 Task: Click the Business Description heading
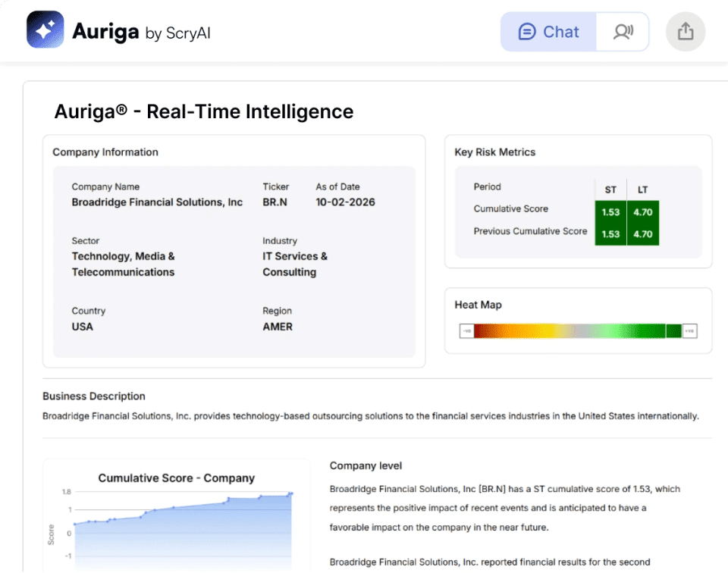click(94, 396)
